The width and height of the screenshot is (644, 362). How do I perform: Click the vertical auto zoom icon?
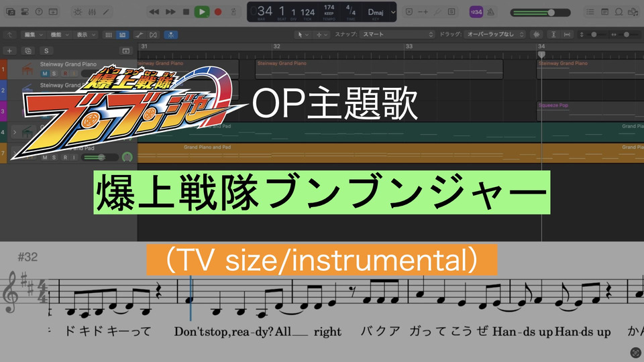point(553,35)
